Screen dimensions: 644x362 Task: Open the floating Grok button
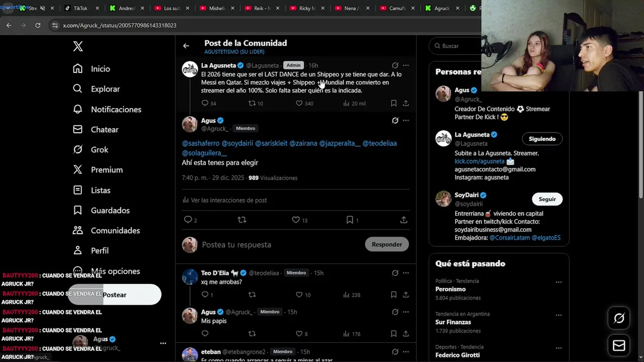(x=619, y=318)
